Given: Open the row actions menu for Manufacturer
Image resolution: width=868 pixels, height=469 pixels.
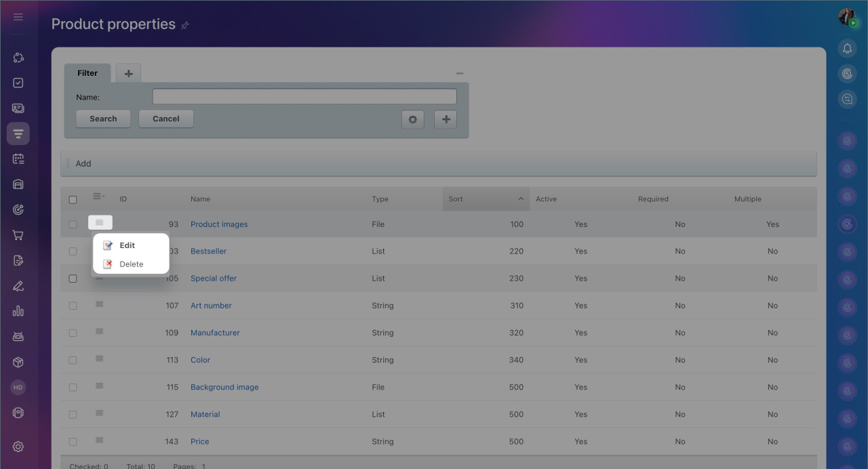Looking at the screenshot, I should pyautogui.click(x=99, y=331).
